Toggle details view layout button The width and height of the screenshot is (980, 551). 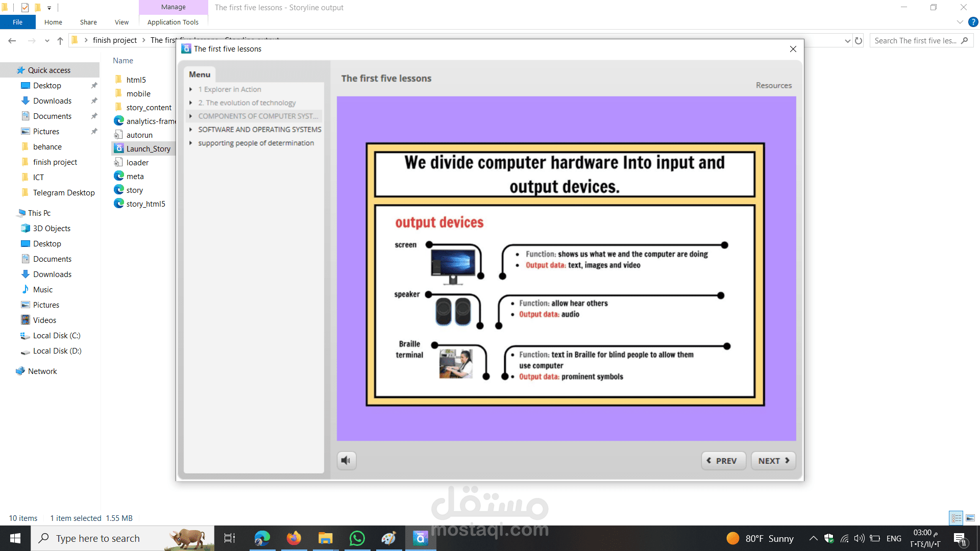tap(956, 518)
